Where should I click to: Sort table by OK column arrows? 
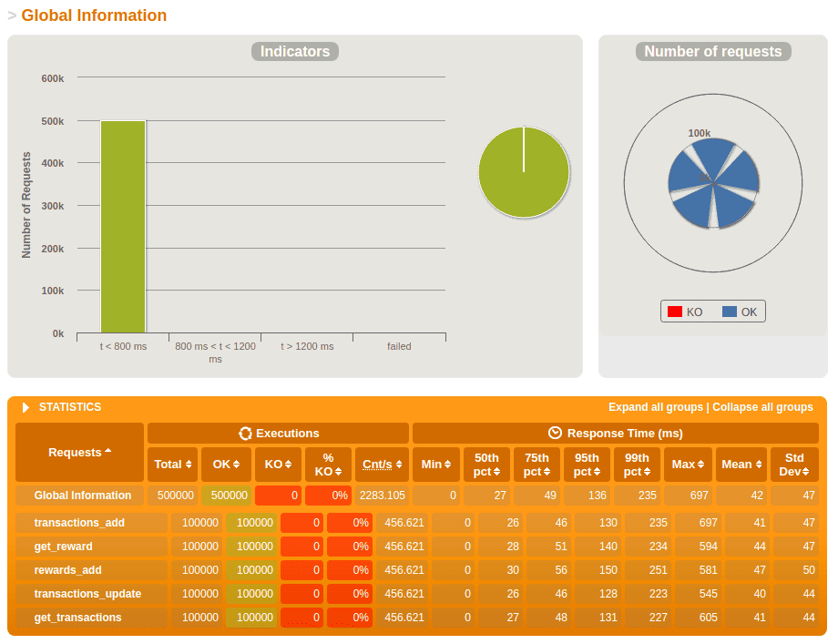click(x=236, y=465)
